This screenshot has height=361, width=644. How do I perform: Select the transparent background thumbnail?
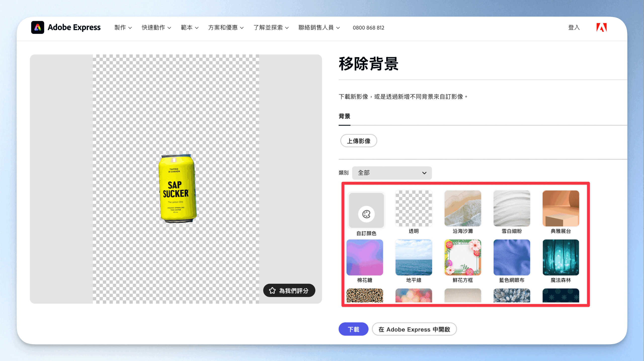(414, 209)
